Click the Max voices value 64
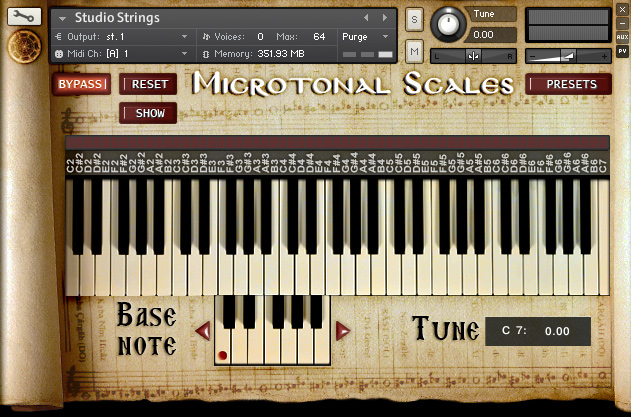The width and height of the screenshot is (631, 417). [x=319, y=37]
